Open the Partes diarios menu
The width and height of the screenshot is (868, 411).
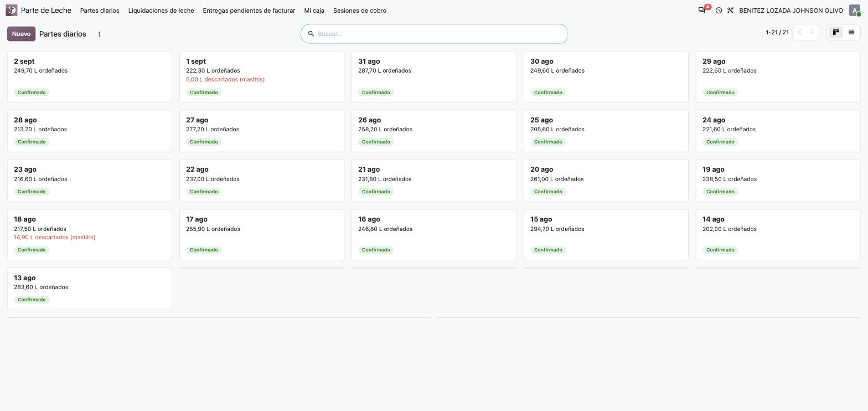tap(100, 11)
